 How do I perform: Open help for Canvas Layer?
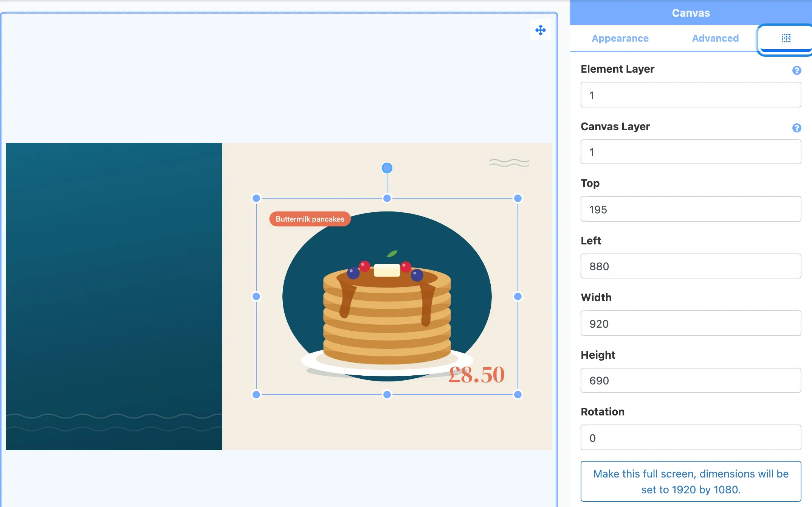[x=797, y=128]
